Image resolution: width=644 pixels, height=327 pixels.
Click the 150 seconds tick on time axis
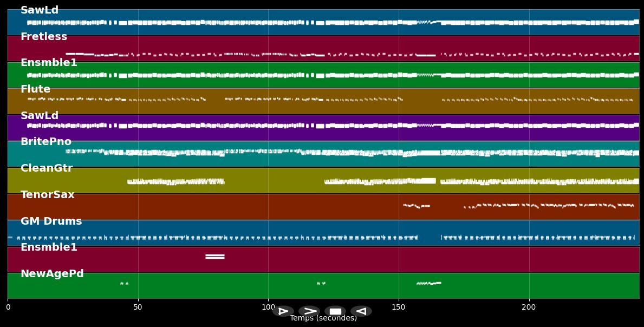tap(399, 308)
